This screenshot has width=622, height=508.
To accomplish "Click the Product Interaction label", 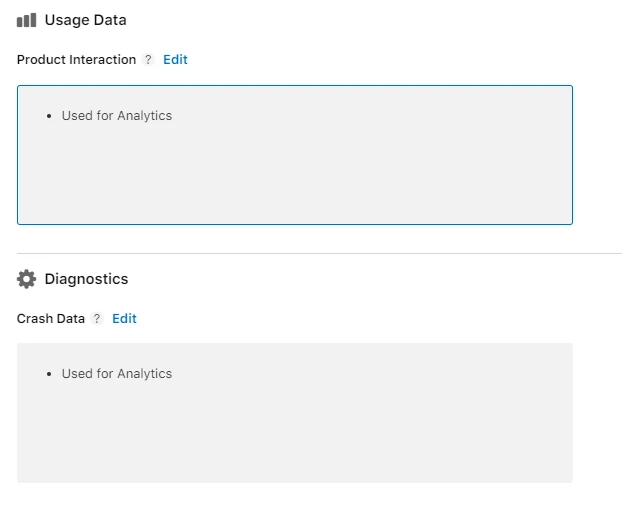I will pos(76,59).
